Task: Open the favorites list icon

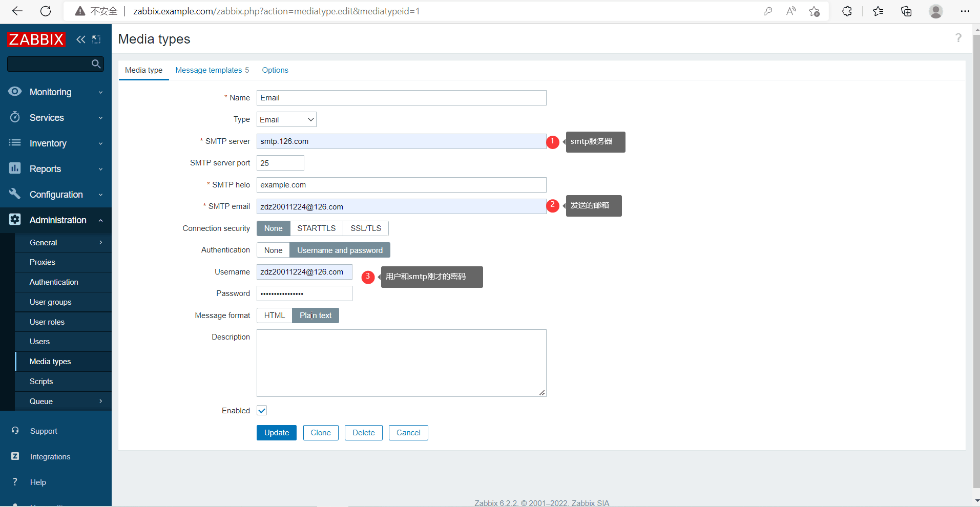Action: pos(878,11)
